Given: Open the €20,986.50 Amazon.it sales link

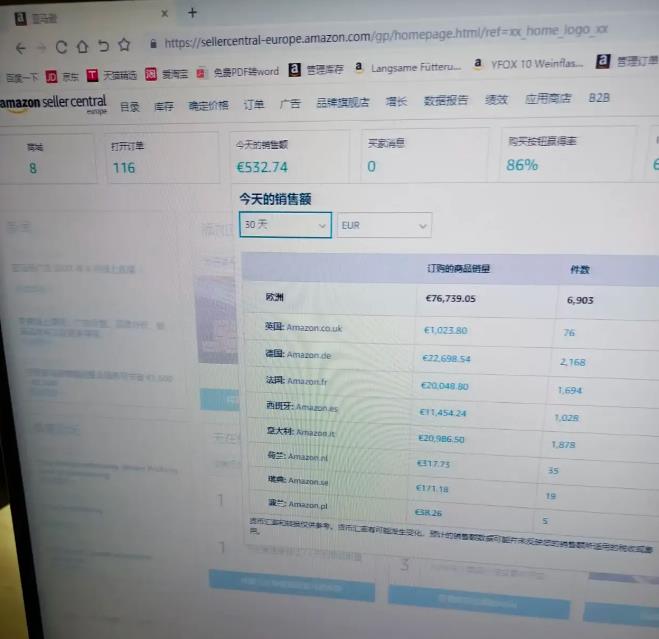Looking at the screenshot, I should [441, 439].
